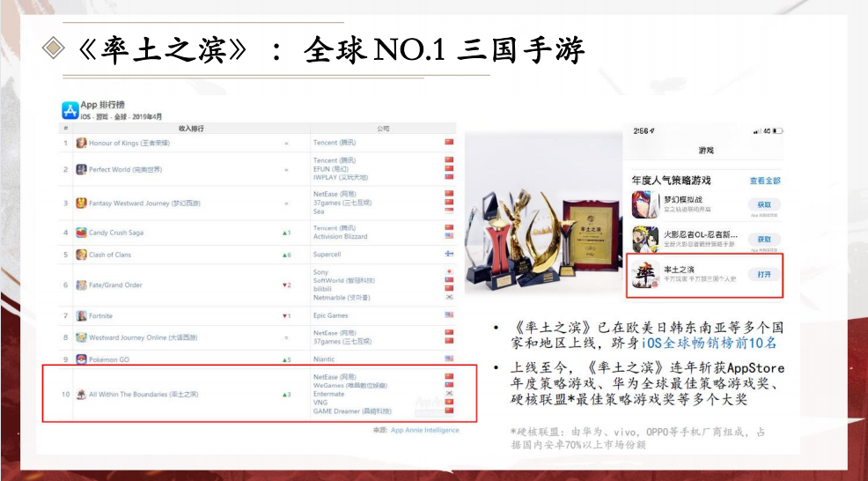Click the Niantic company name
The width and height of the screenshot is (868, 481).
[324, 359]
